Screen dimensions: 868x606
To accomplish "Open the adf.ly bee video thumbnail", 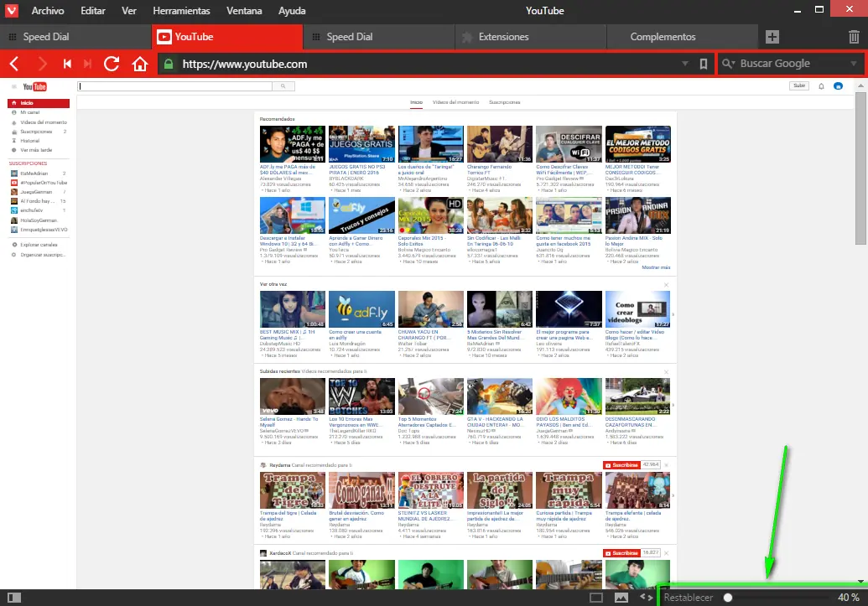I will pos(361,309).
